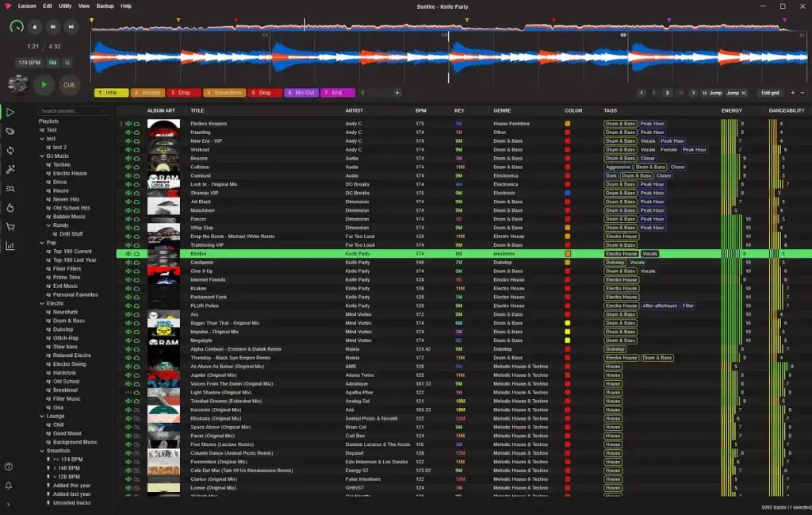Sort by the ENERGY column header

click(x=731, y=110)
